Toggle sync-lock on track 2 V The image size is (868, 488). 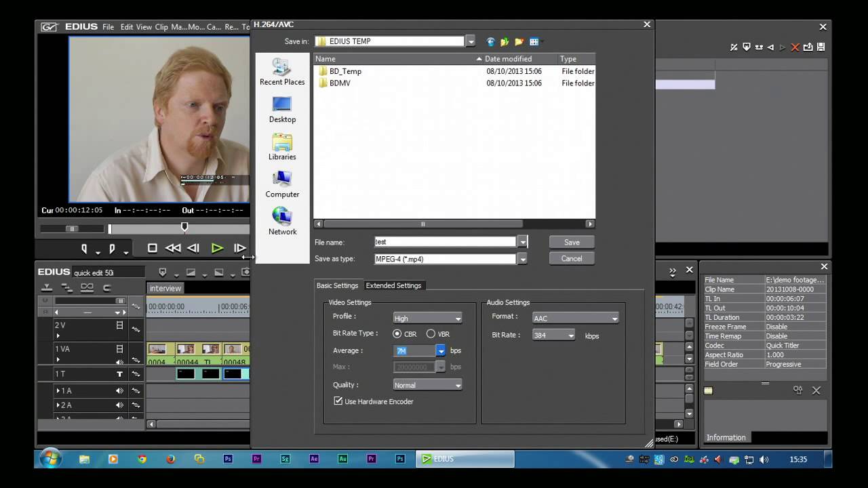point(136,329)
